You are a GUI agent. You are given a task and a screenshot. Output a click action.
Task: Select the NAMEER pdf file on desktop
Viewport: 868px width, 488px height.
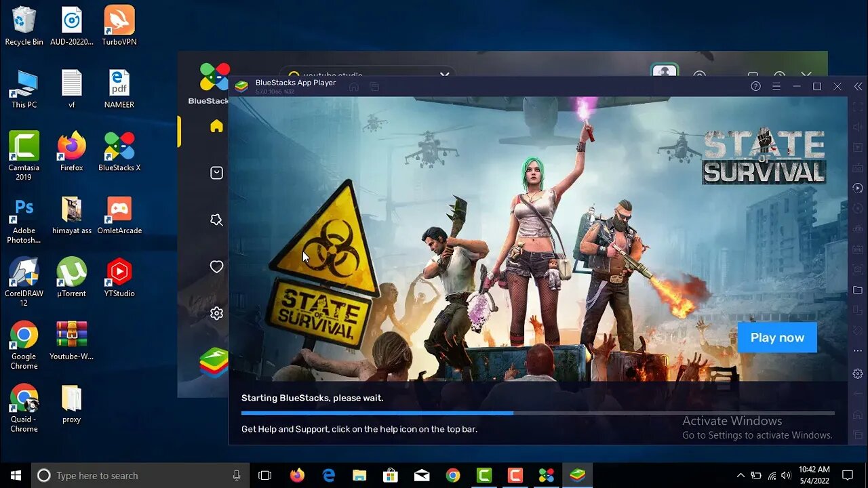point(119,89)
